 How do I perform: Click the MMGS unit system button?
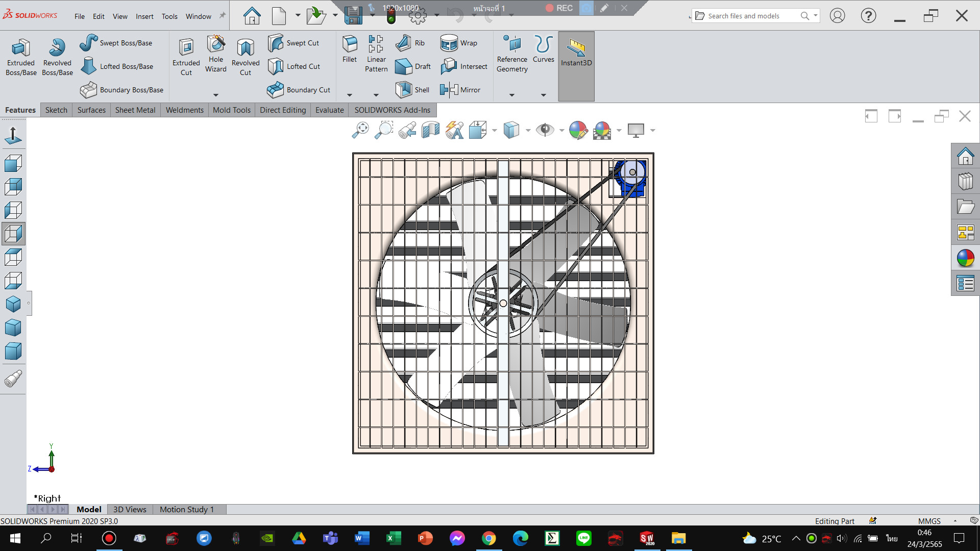(929, 521)
